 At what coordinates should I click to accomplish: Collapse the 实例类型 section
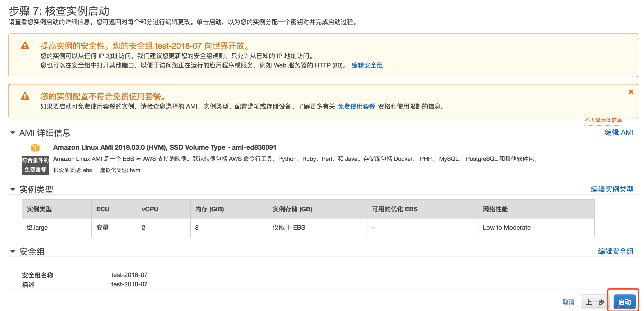coord(13,189)
